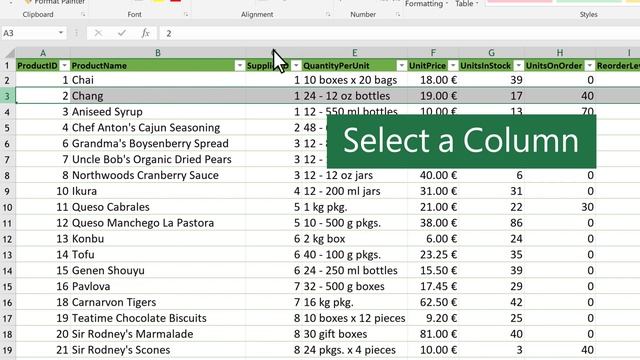Click the 'Chang' product cell
Viewport: 640px width, 360px height.
click(x=158, y=96)
